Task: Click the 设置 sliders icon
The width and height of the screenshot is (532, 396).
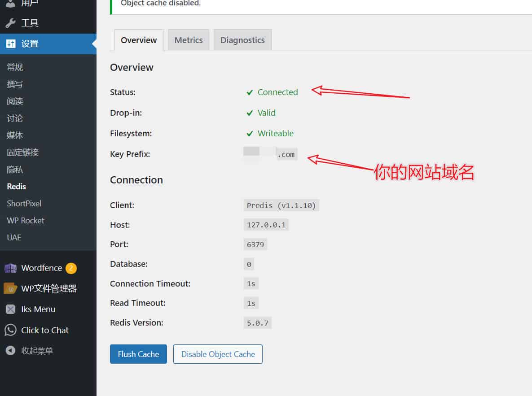Action: click(x=10, y=44)
